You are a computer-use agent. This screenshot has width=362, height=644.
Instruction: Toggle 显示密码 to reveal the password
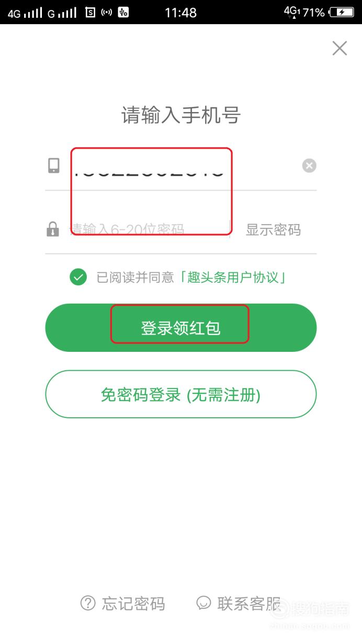pyautogui.click(x=273, y=229)
